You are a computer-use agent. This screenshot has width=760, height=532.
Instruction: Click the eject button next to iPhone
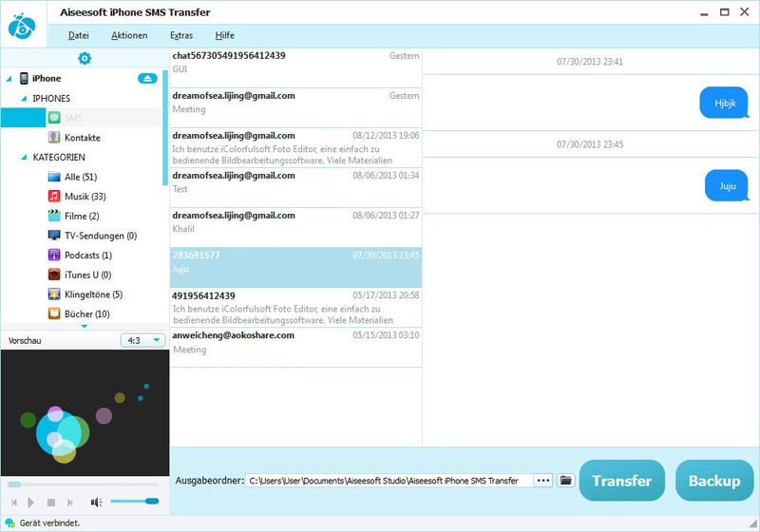point(147,79)
